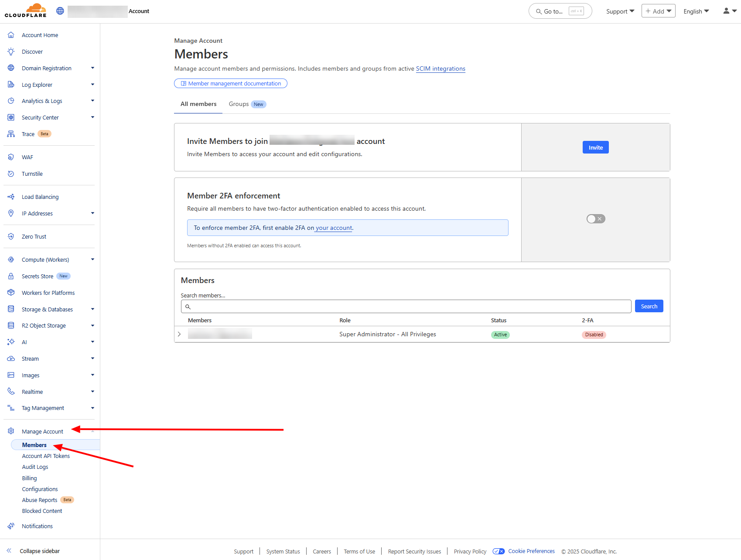Enable the Member 2FA enforcement toggle

[x=595, y=219]
